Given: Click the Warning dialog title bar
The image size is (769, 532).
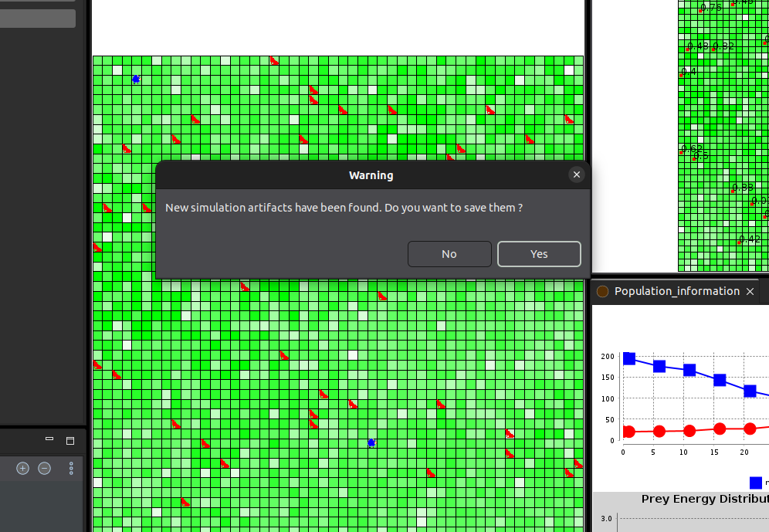Looking at the screenshot, I should 371,175.
